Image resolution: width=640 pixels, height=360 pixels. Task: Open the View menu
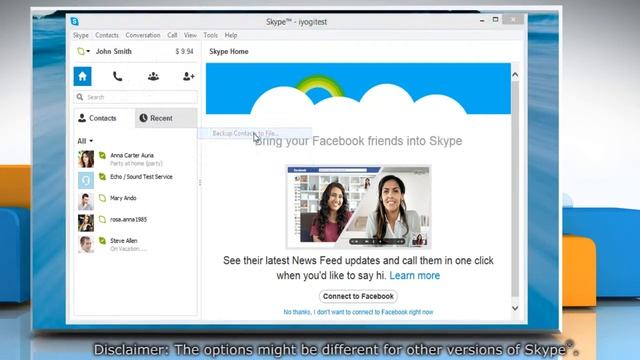click(190, 35)
